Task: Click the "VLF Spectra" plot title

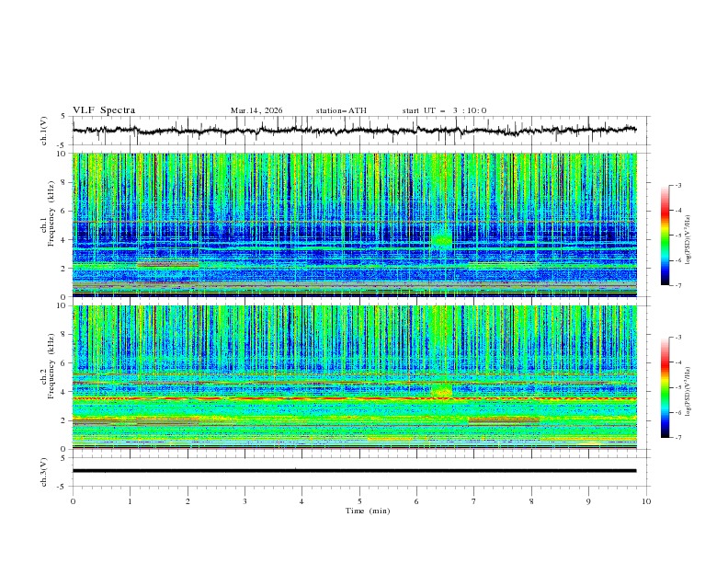Action: (104, 110)
